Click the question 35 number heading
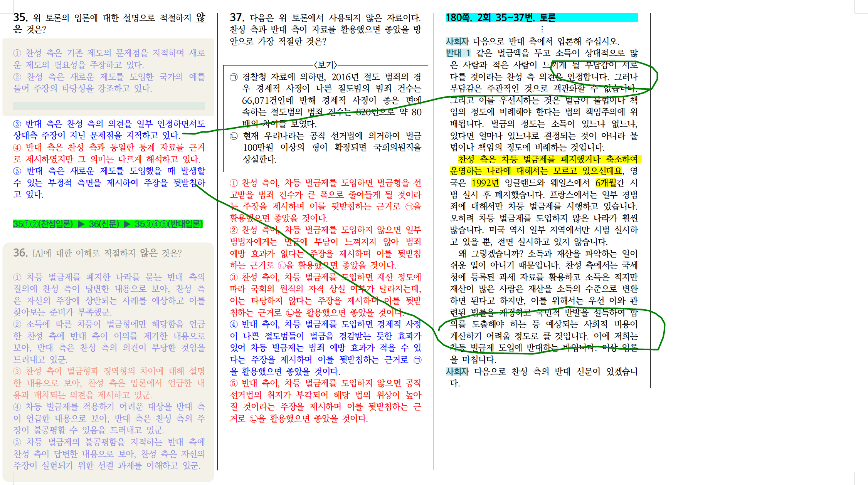Viewport: 868px width, 485px height. (x=20, y=17)
